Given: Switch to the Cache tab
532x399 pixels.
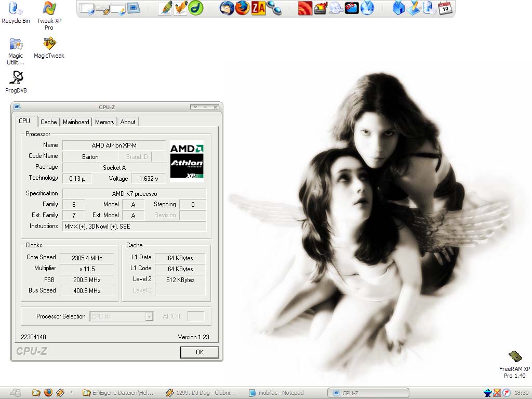Looking at the screenshot, I should [x=49, y=122].
